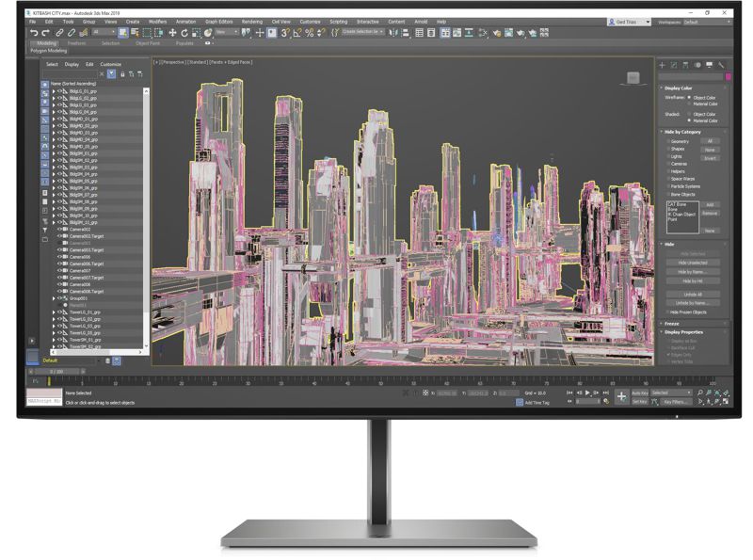
Task: Toggle the Percent Snap tool
Action: (x=309, y=33)
